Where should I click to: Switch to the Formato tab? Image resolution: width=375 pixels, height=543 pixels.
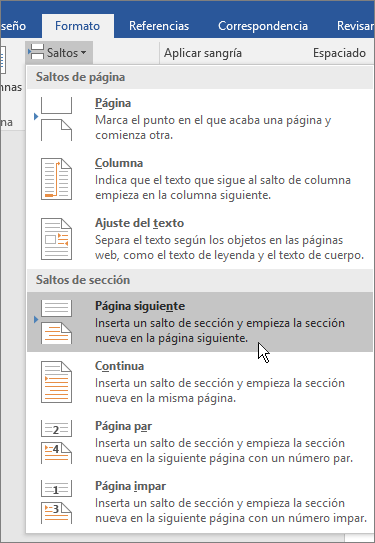coord(78,26)
